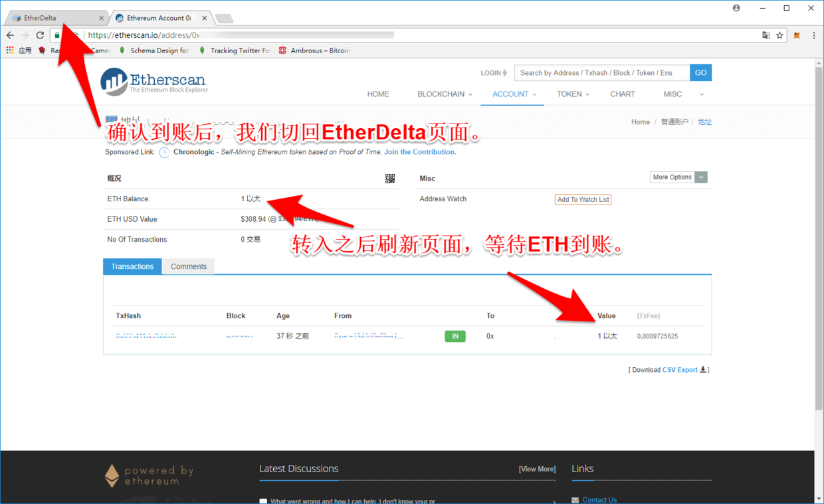Click the block number link
The image size is (824, 504).
(x=239, y=336)
